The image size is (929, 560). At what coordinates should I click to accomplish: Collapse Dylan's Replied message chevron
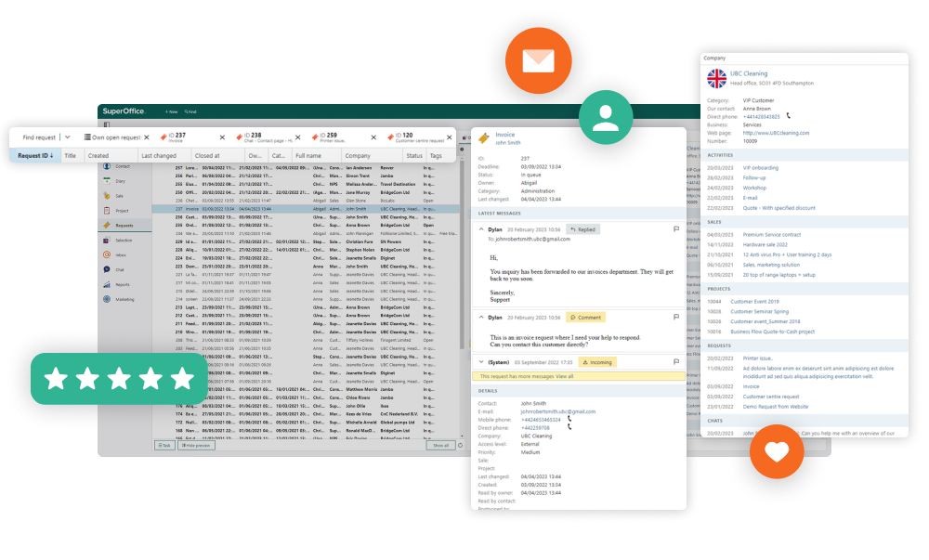[x=481, y=228]
